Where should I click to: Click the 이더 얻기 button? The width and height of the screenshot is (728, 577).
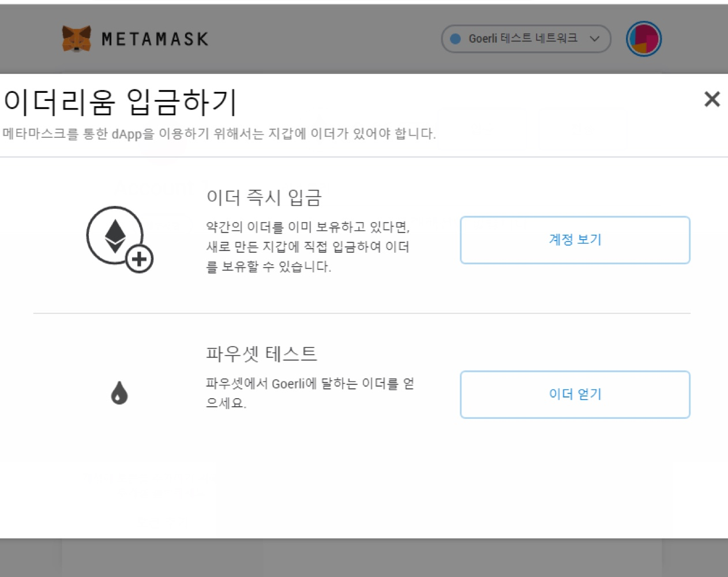click(575, 395)
